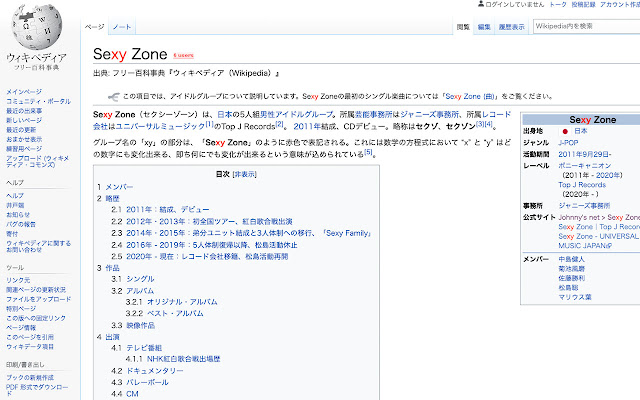Viewport: 640px width, 400px height.
Task: Open この版への固定リンク link
Action: (x=36, y=318)
